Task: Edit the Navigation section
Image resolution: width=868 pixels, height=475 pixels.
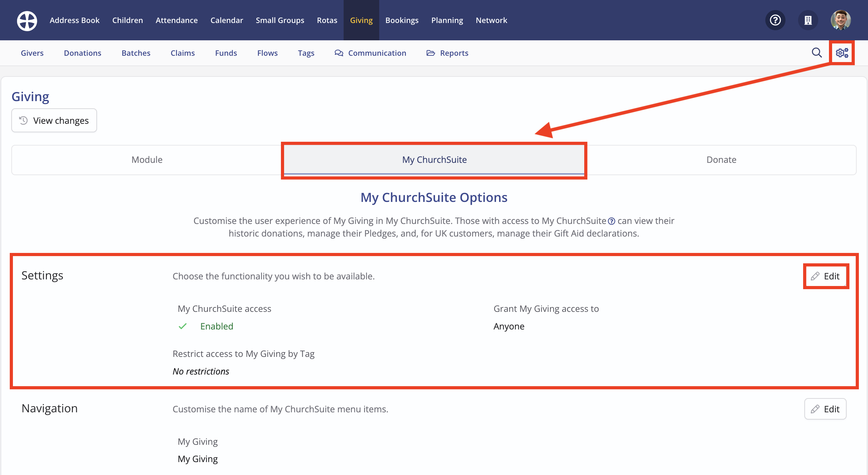Action: pos(825,409)
